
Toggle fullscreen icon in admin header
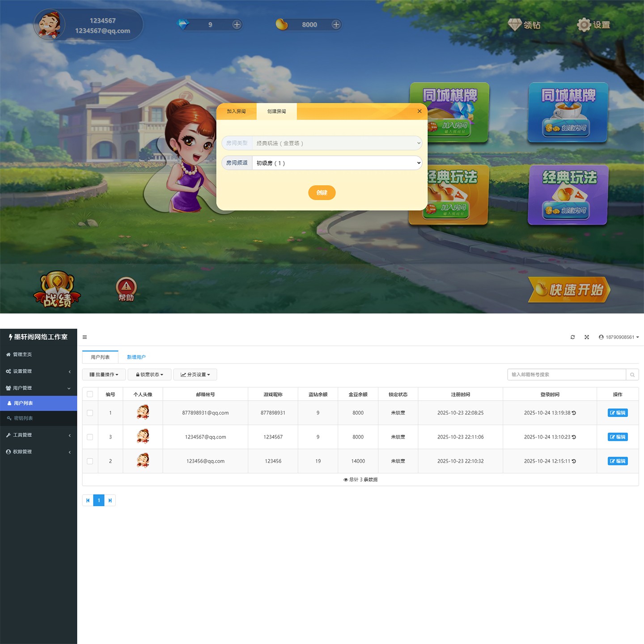click(587, 337)
